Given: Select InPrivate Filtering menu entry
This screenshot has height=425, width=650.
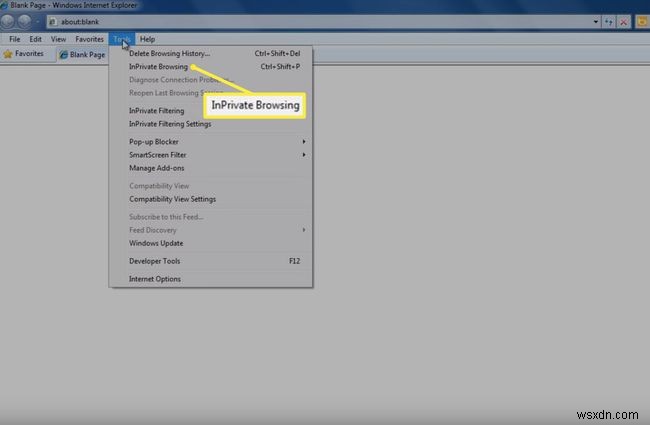Looking at the screenshot, I should click(211, 111).
